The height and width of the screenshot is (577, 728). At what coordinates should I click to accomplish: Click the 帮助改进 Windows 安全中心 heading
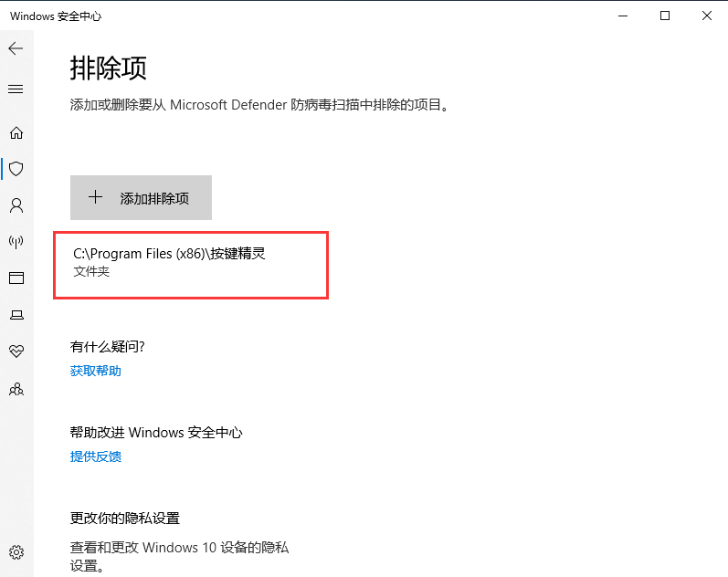[156, 433]
